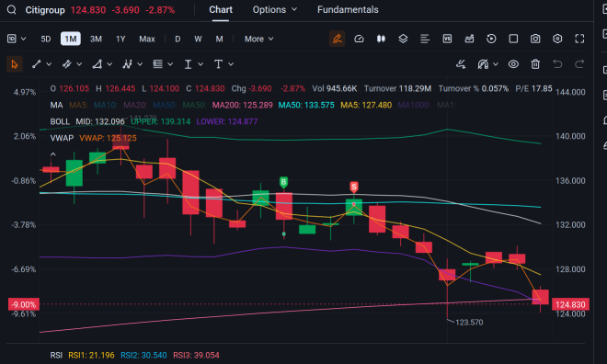Viewport: 607px width, 364px height.
Task: Switch to monthly M candles
Action: pos(219,39)
